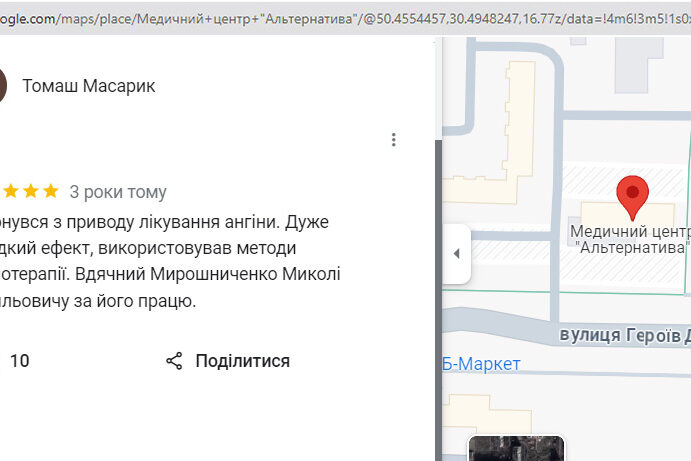The height and width of the screenshot is (461, 691).
Task: Open the review's three-dot more options menu
Action: 394,140
